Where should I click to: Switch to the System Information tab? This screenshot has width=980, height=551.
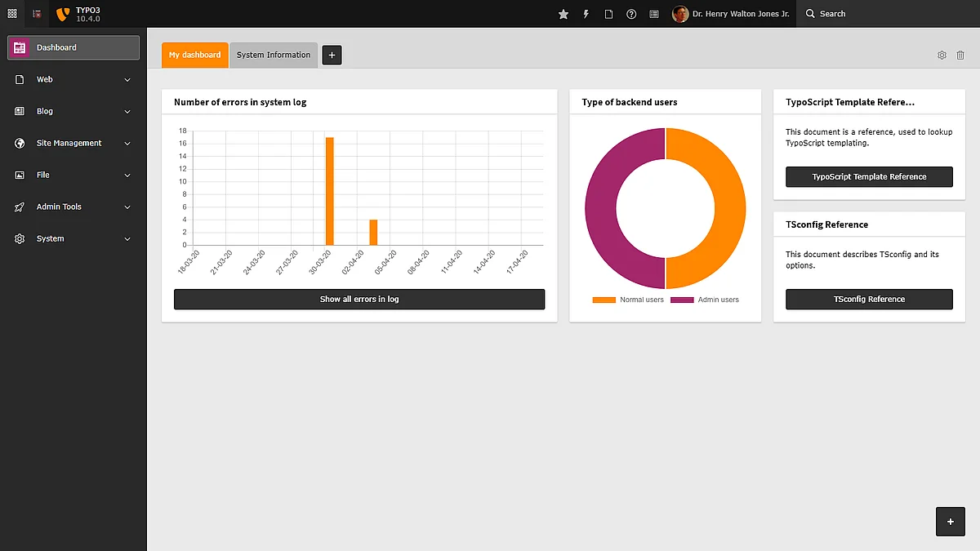tap(274, 55)
